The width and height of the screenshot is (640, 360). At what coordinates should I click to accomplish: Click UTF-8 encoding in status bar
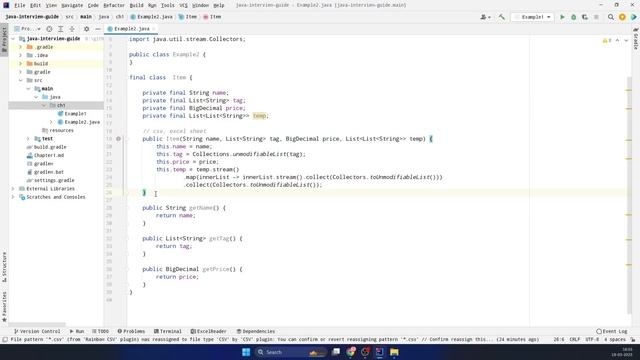click(x=592, y=340)
